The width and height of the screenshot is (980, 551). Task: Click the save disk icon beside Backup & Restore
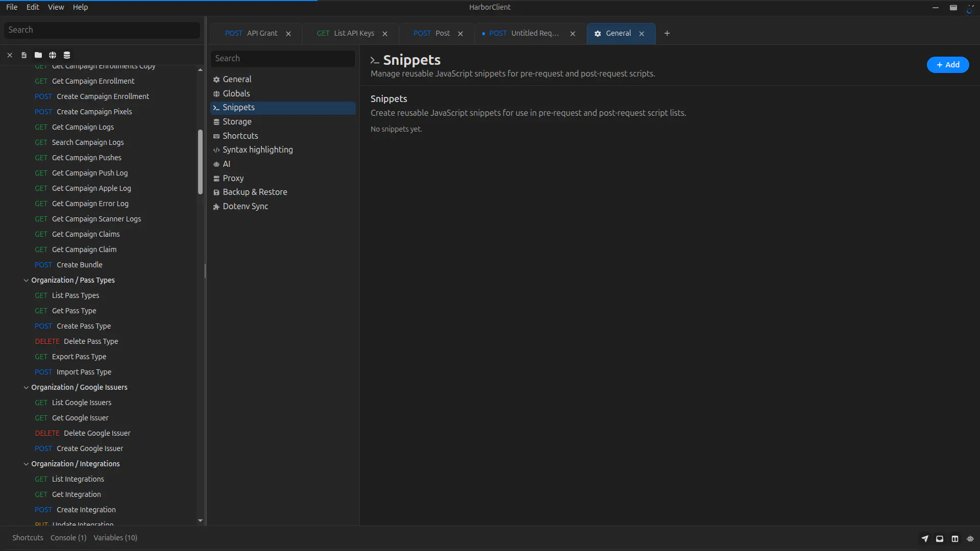(x=216, y=192)
